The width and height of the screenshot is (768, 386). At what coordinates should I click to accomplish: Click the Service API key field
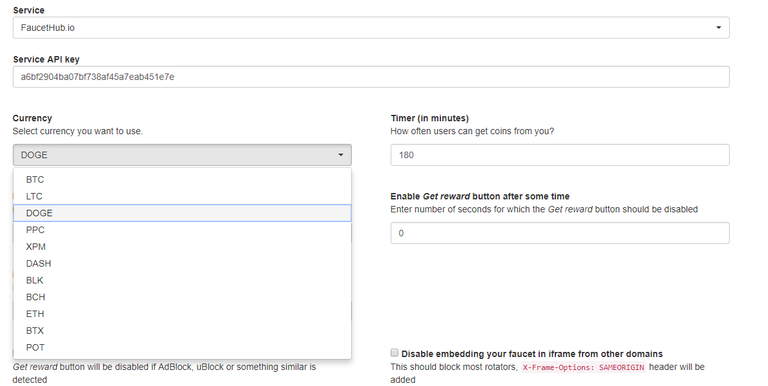pos(371,77)
